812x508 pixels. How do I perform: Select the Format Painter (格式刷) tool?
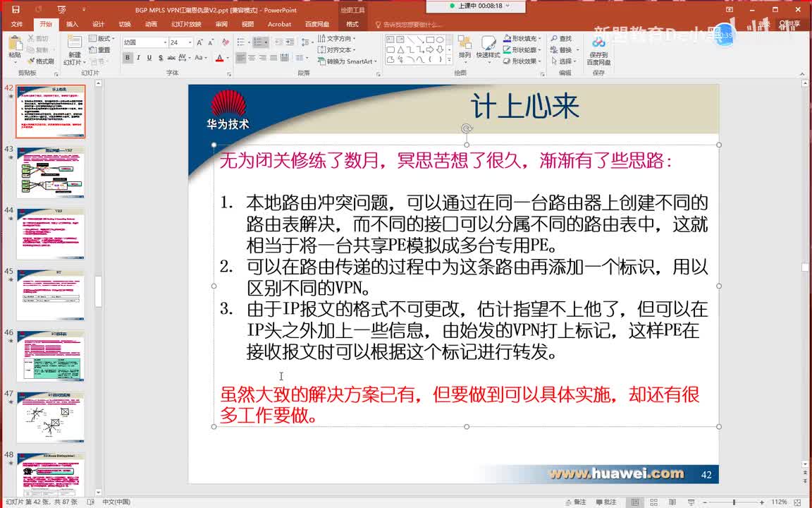tap(40, 61)
